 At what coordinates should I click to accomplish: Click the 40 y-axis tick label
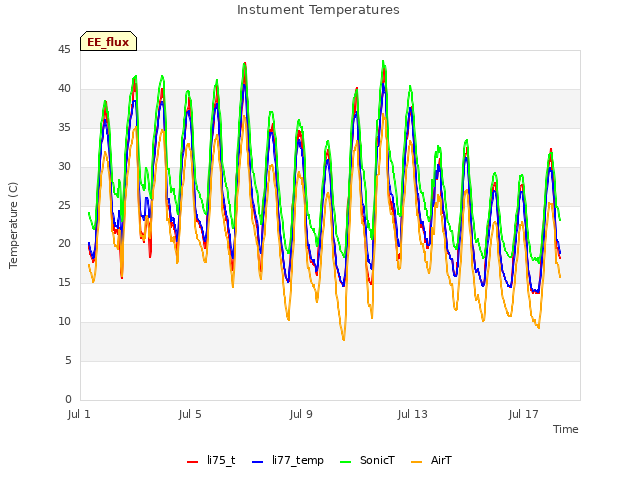[64, 89]
